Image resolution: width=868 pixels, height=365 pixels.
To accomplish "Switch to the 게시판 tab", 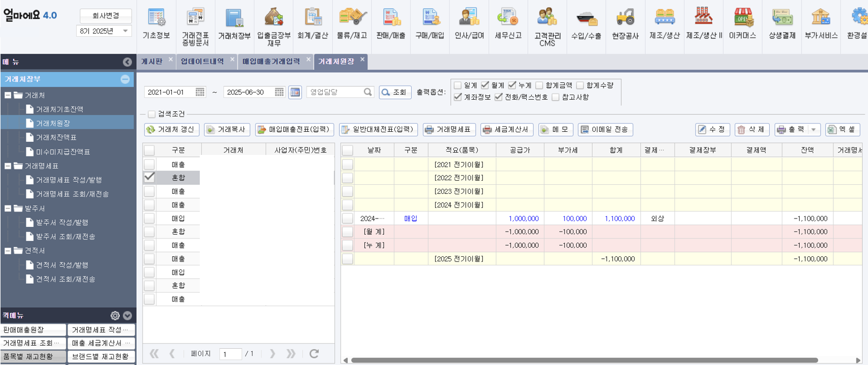I will tap(152, 61).
